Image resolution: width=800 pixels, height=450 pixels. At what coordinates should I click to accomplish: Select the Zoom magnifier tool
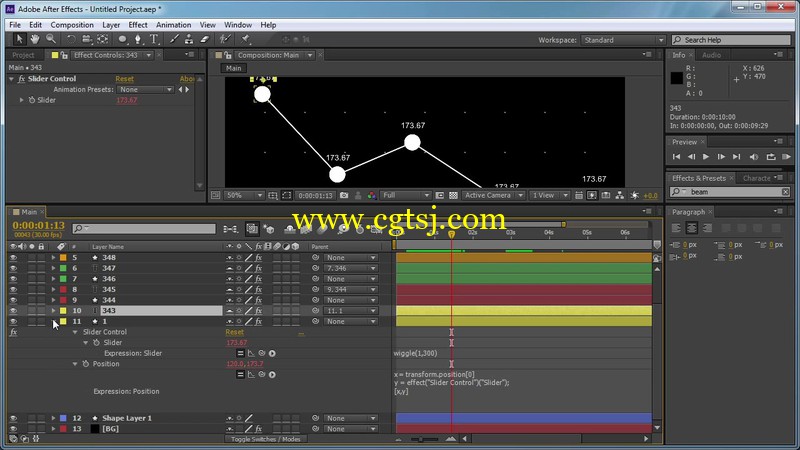(51, 39)
